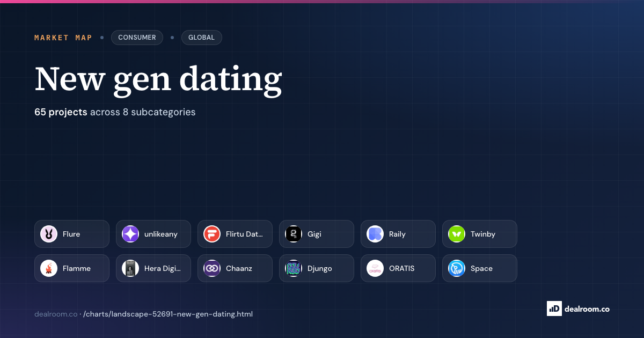Open the Space company name
Screen dimensions: 644x338
(481, 269)
